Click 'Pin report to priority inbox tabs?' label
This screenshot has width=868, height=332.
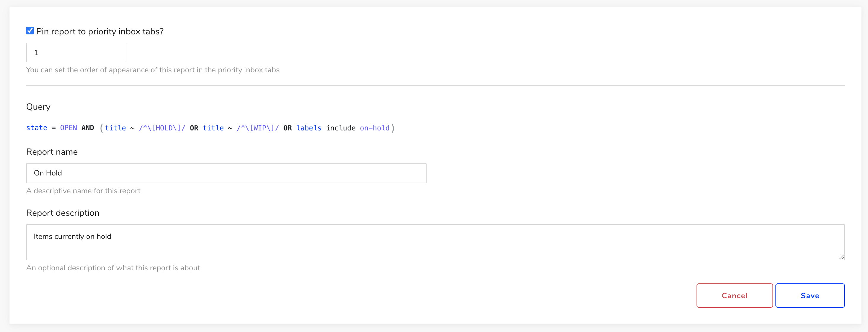pos(100,31)
